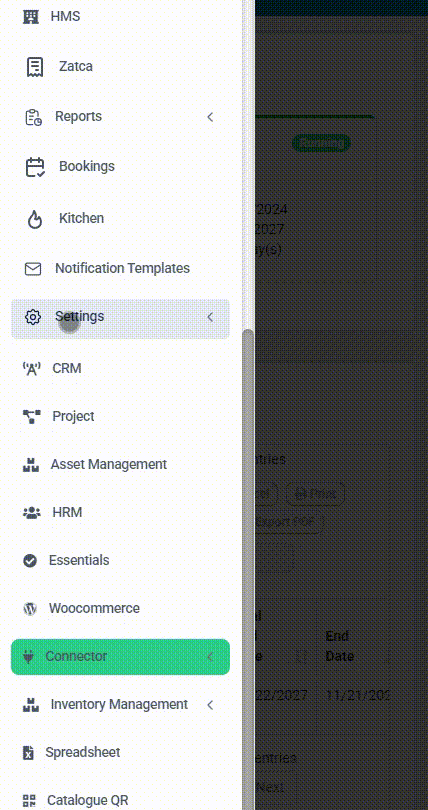This screenshot has height=810, width=428.
Task: Expand Inventory Management submenu chevron
Action: coord(210,705)
